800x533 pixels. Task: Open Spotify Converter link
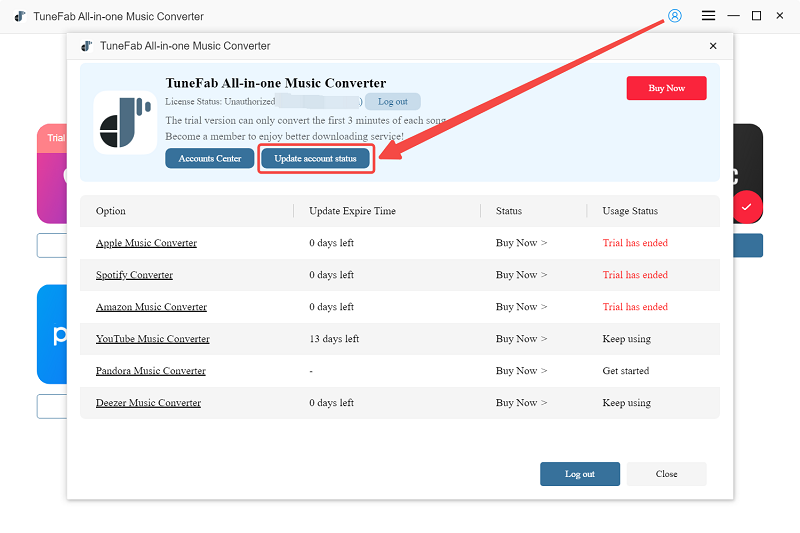click(134, 275)
